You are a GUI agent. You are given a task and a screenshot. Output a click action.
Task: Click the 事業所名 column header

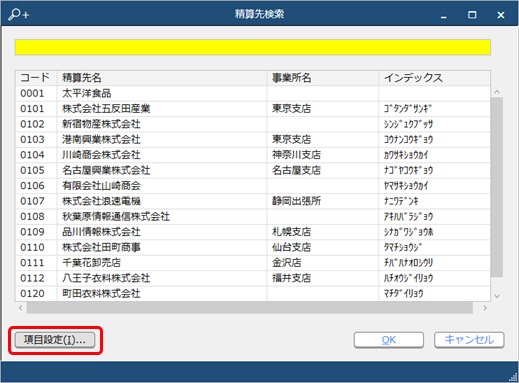323,78
